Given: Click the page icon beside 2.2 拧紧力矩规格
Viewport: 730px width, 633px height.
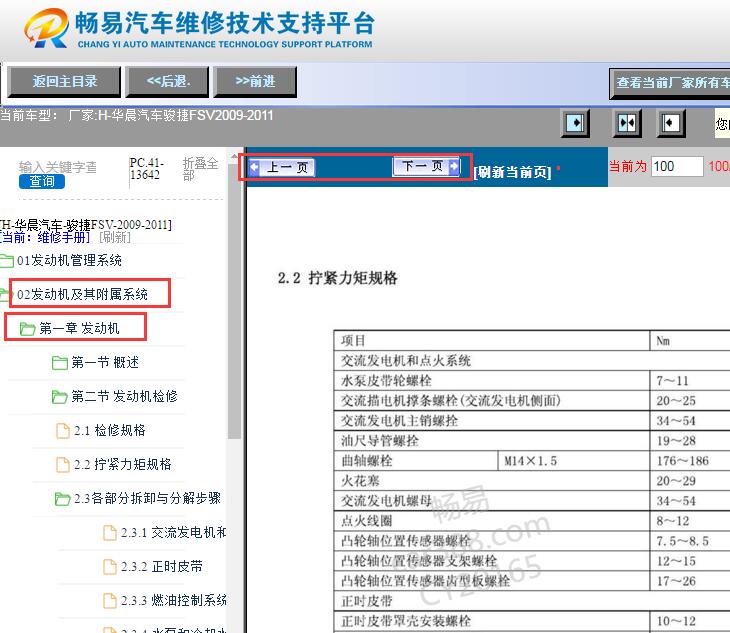Looking at the screenshot, I should click(x=62, y=465).
